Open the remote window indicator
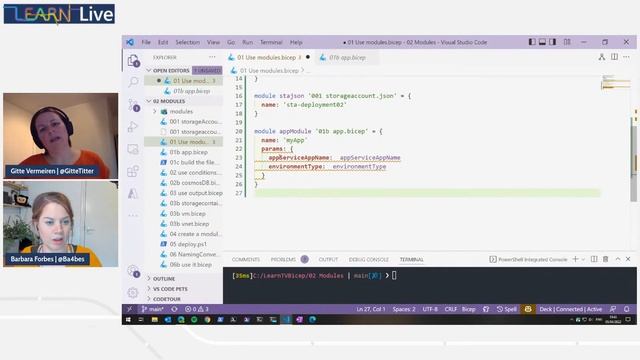This screenshot has height=360, width=640. (129, 309)
